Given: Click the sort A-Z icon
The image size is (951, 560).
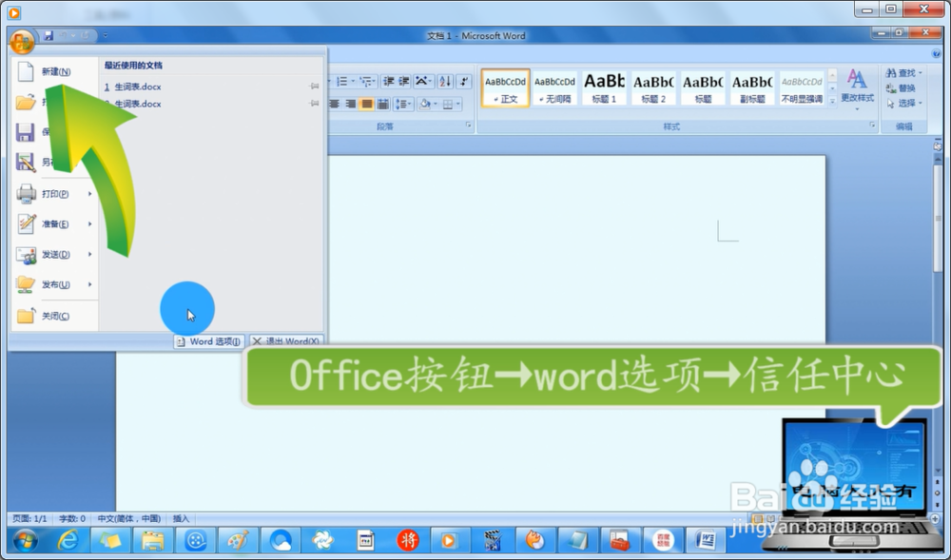Looking at the screenshot, I should pyautogui.click(x=445, y=81).
